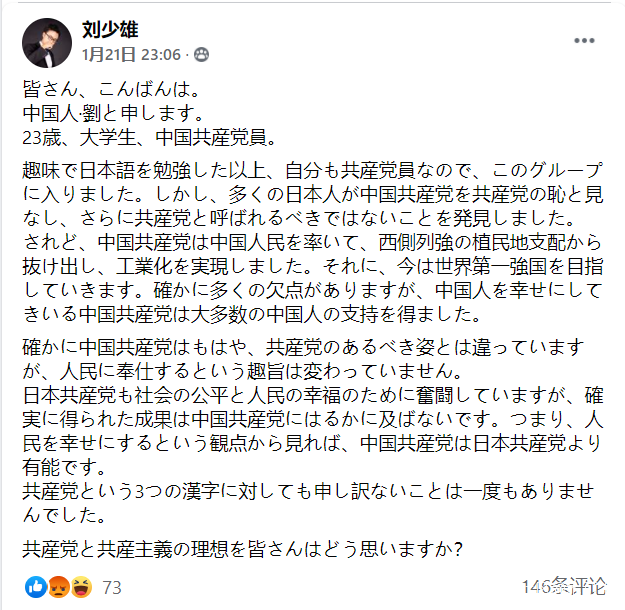Open the three-dot post options menu
625x610 pixels.
click(x=584, y=41)
